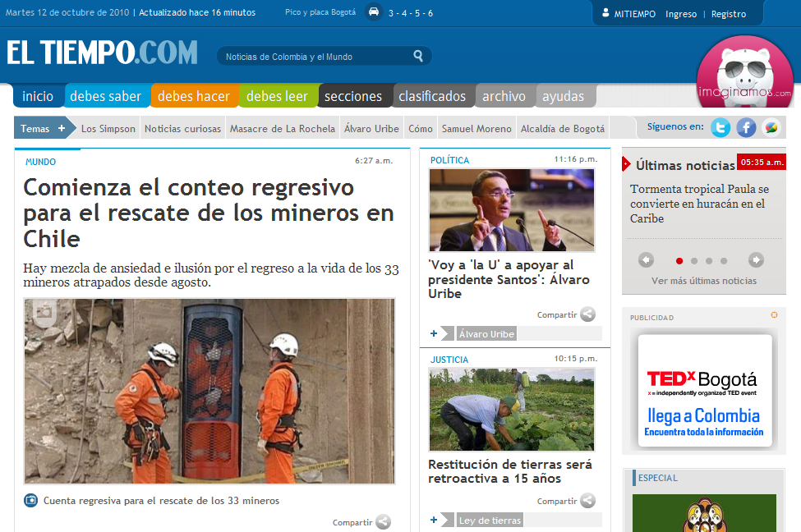
Task: Open Alcaldía de Bogotá topic
Action: tap(563, 129)
